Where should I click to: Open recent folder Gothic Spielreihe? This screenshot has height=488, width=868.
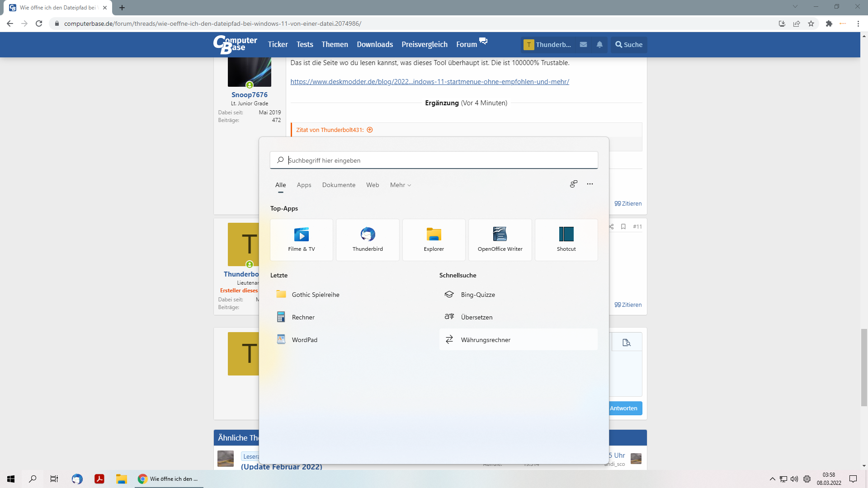pos(315,295)
